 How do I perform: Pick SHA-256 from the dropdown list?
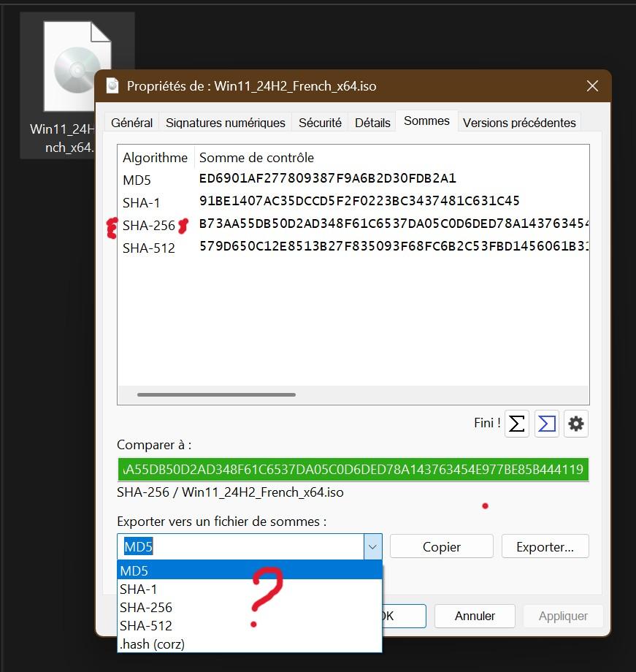click(250, 607)
